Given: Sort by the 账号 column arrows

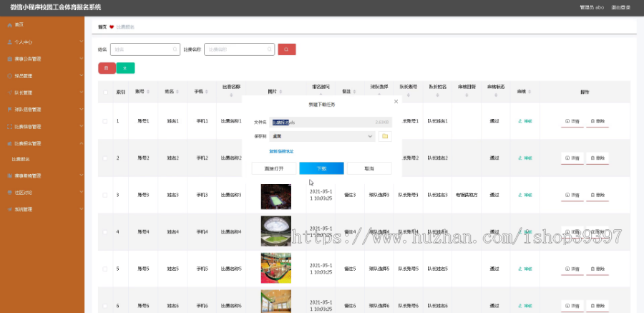Looking at the screenshot, I should click(148, 92).
